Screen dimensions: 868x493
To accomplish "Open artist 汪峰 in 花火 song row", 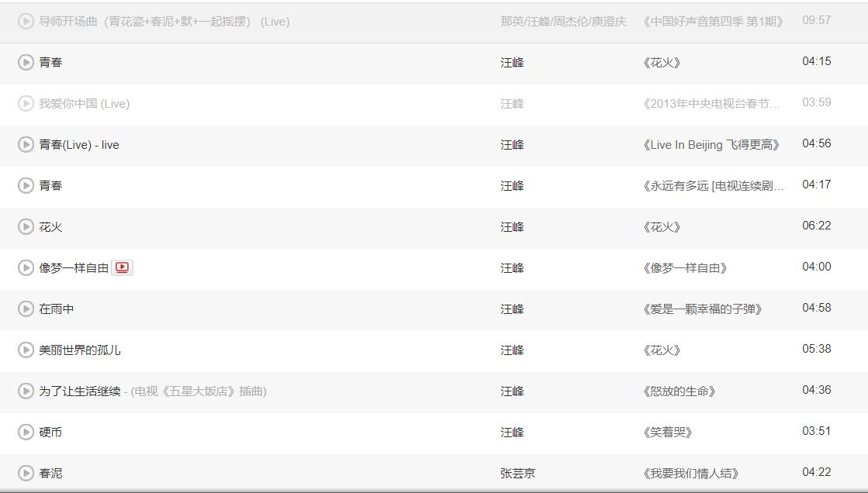I will (x=512, y=227).
